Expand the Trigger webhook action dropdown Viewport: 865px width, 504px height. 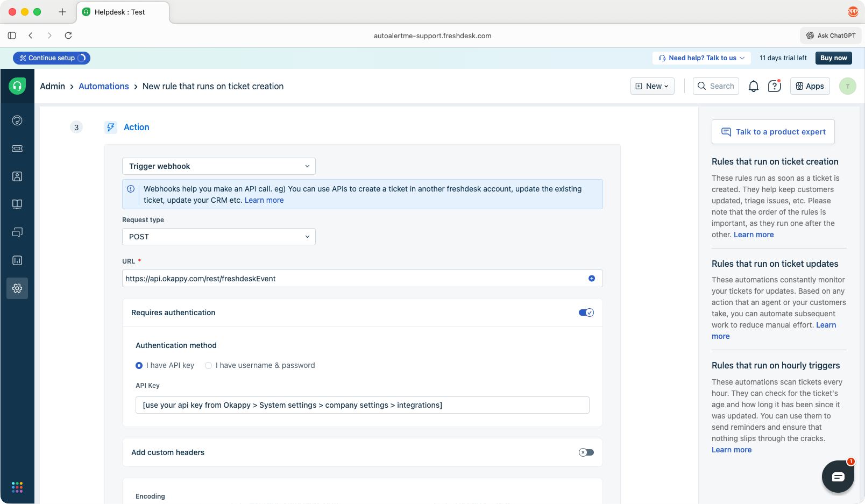[219, 166]
